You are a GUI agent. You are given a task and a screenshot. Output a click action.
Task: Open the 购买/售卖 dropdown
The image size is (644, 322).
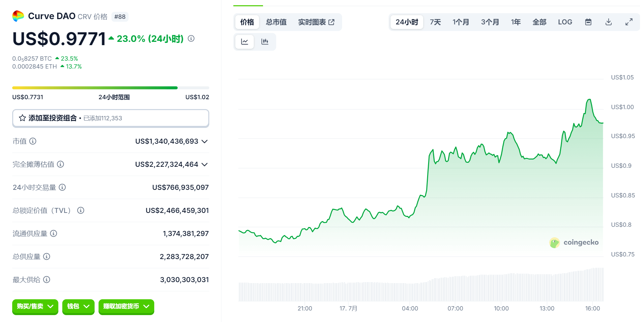pos(35,307)
